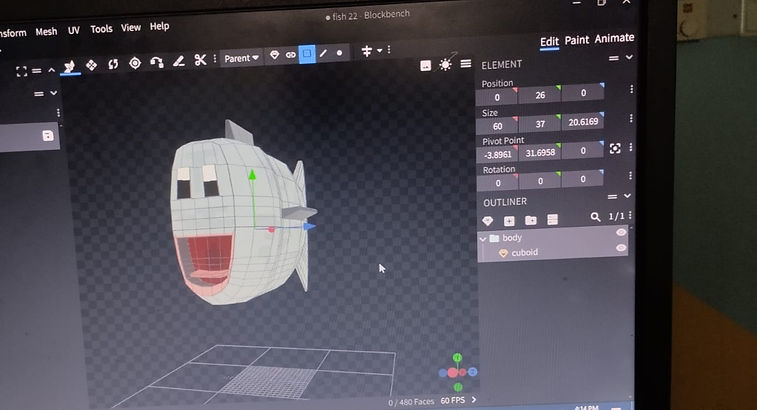The width and height of the screenshot is (757, 410).
Task: Select the Move tool in the toolbar
Action: [x=70, y=67]
